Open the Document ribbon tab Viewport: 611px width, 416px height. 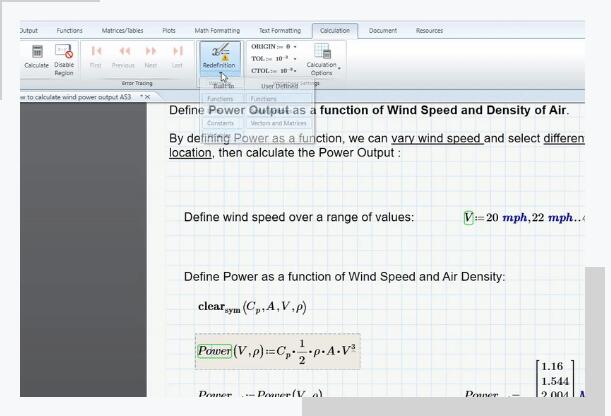[x=383, y=30]
